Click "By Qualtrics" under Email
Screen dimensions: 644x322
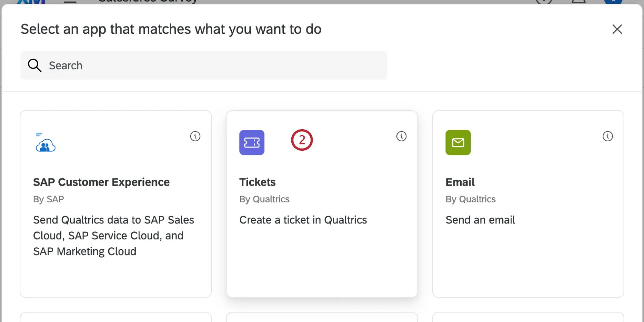tap(470, 199)
